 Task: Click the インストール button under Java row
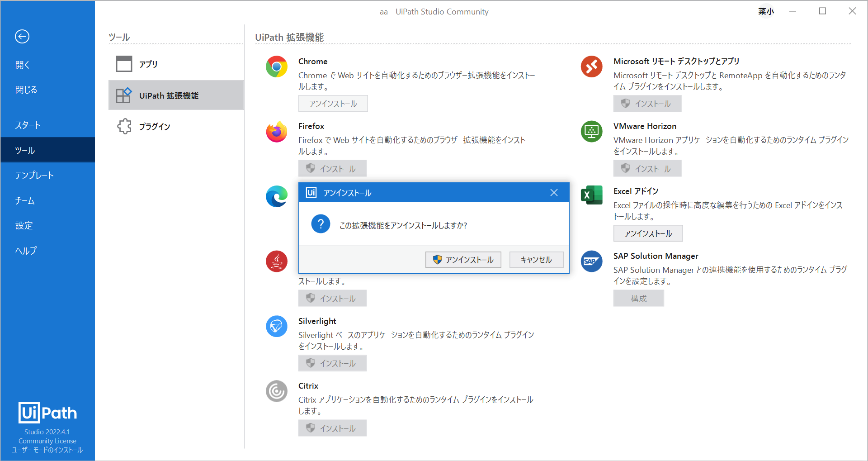[x=332, y=298]
